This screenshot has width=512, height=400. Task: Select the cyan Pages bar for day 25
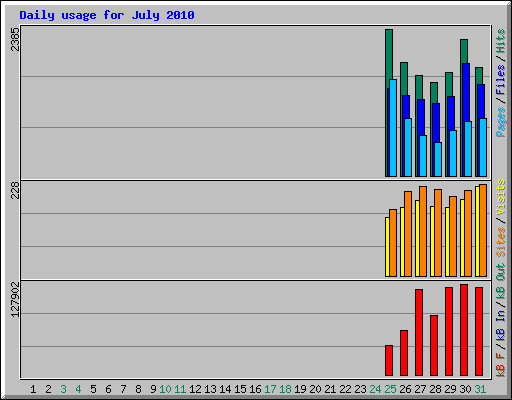point(393,128)
